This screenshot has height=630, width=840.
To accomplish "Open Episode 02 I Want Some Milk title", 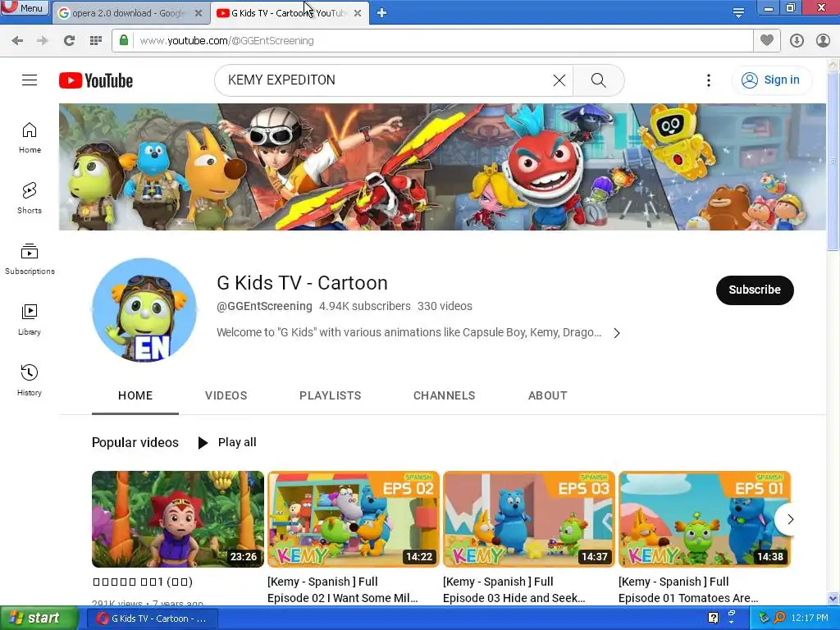I will coord(343,590).
